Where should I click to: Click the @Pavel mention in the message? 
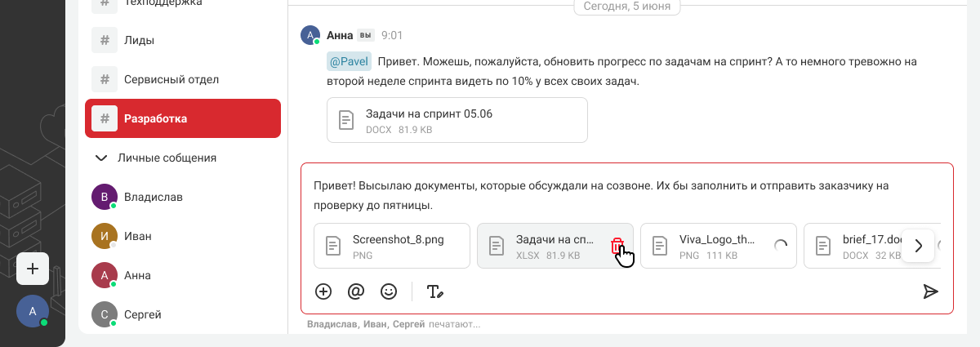[350, 61]
